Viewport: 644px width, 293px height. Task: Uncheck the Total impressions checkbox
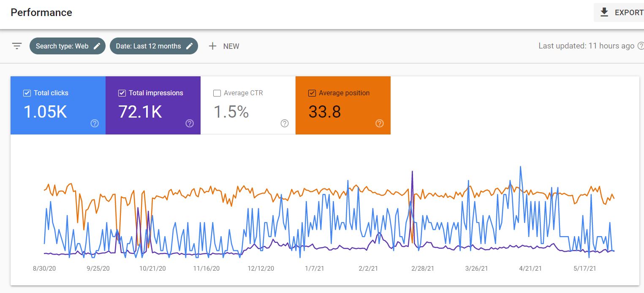(122, 93)
